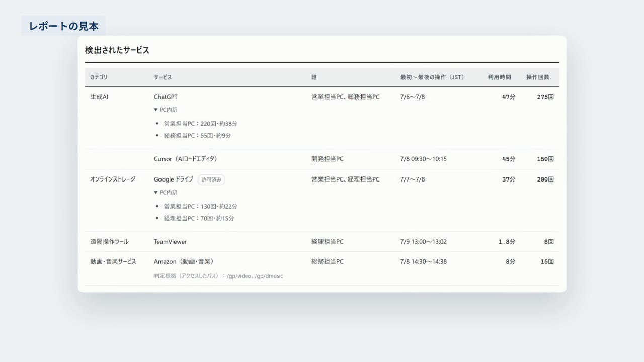This screenshot has height=362, width=644.
Task: Click the 判定根拠 access path note
Action: [218, 276]
